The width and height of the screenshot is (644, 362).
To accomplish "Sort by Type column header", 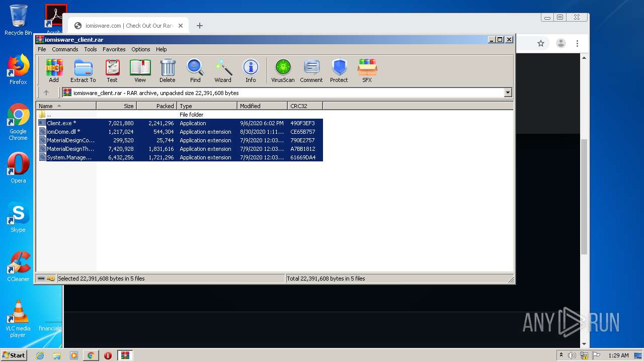I will (207, 106).
